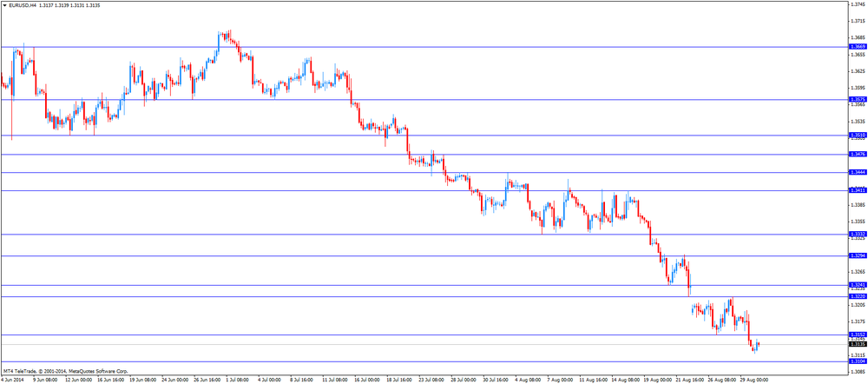Click the 12 Jun 00:00 time label
The width and height of the screenshot is (868, 384).
77,381
